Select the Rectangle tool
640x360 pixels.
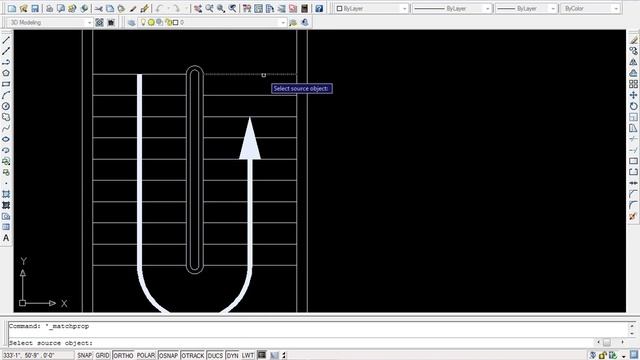[x=6, y=84]
